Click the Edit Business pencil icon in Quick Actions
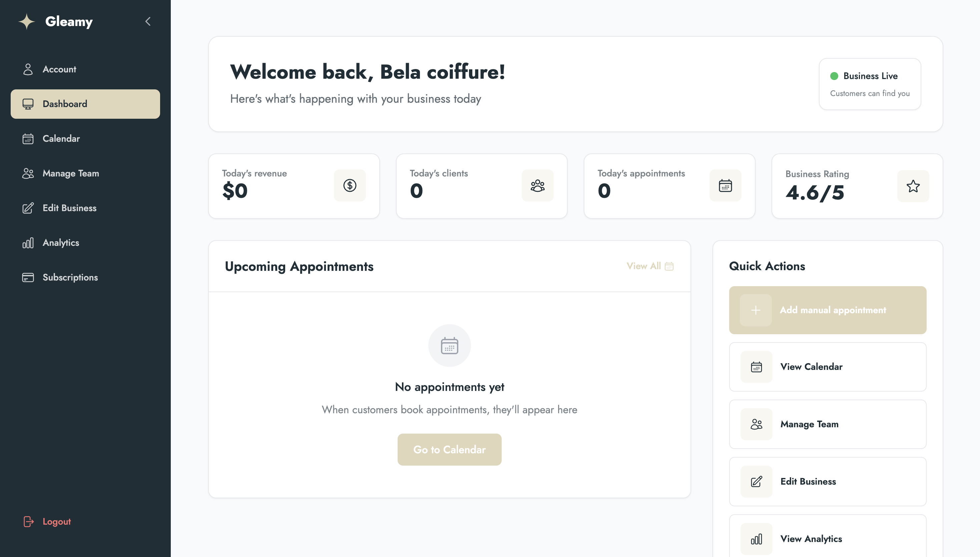Screen dimensions: 980x557 click(756, 482)
